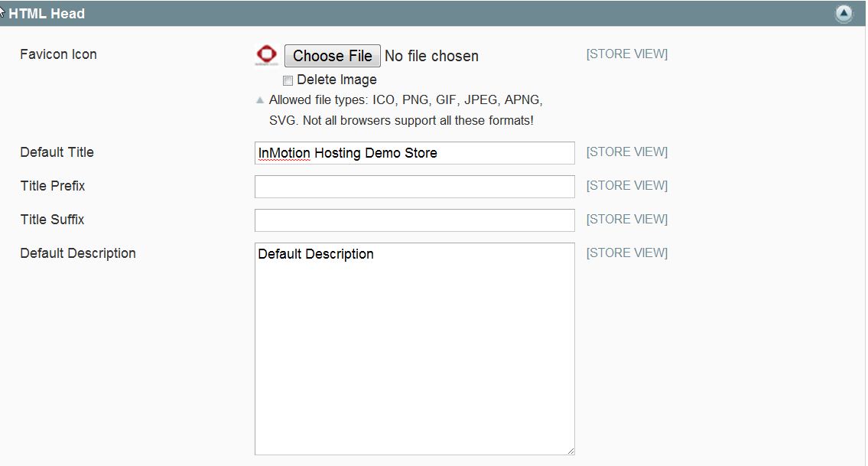Click into the Title Prefix field

pos(414,187)
